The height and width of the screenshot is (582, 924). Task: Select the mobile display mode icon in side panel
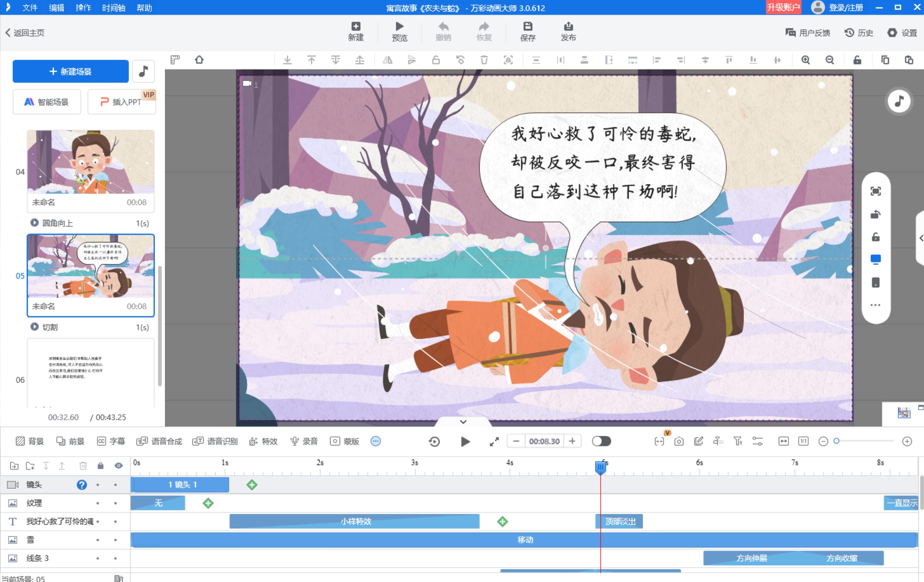[x=875, y=282]
